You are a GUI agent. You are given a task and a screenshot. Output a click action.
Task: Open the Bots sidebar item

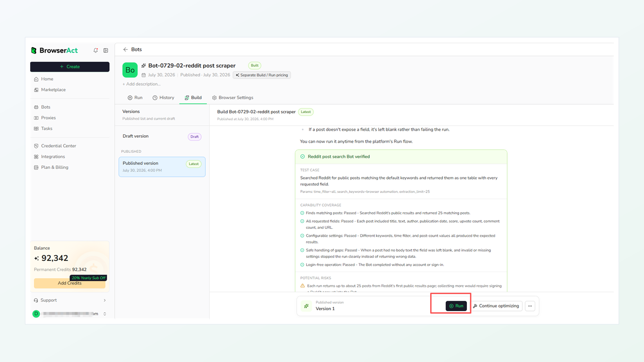click(69, 107)
